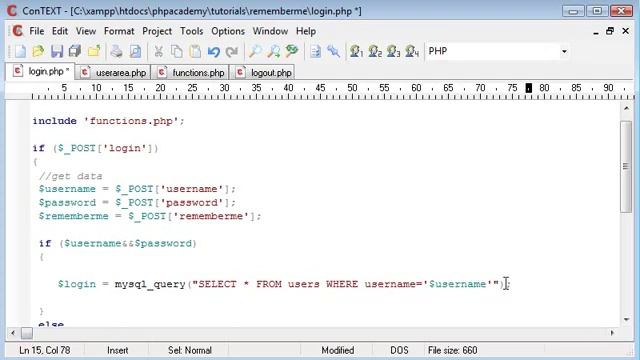Viewport: 640px width, 360px height.
Task: Click the Find Next magnifier icon
Action: [273, 51]
